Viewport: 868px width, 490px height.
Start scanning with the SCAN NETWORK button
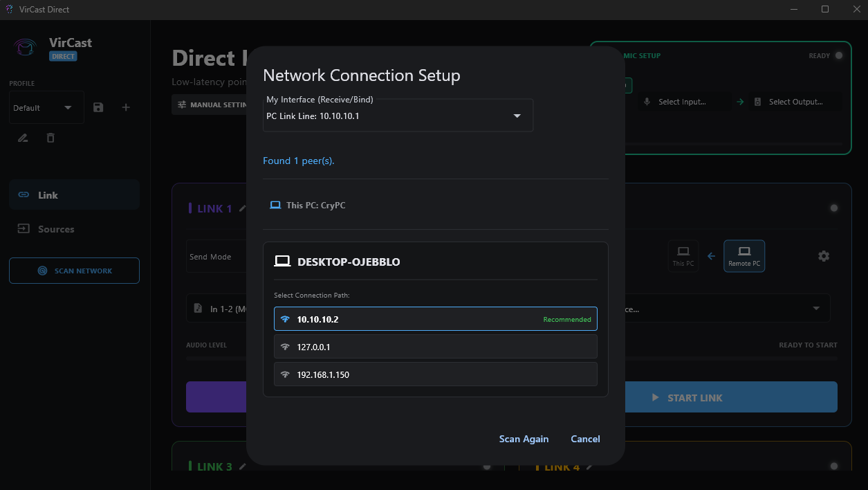coord(74,270)
